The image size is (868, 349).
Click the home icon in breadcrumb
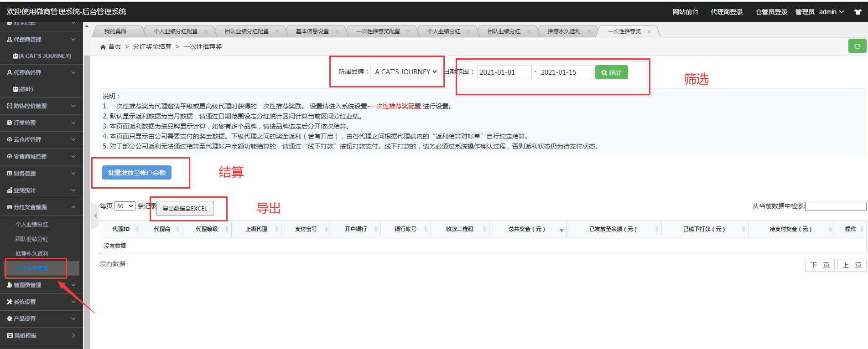point(103,46)
